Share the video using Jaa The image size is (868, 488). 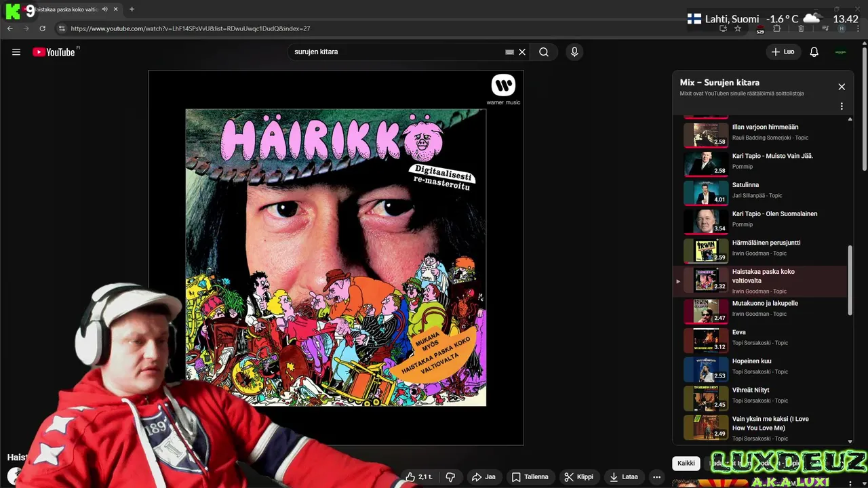point(484,477)
